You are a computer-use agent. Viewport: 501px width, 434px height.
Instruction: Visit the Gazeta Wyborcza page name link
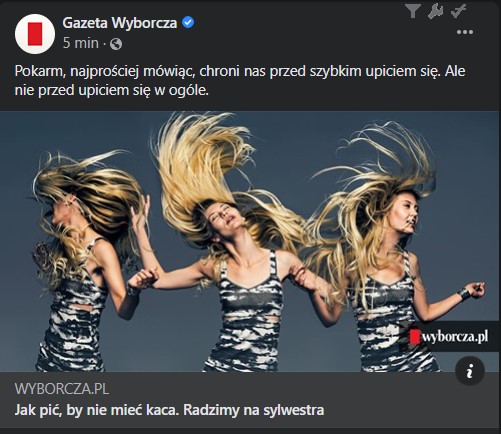[120, 23]
